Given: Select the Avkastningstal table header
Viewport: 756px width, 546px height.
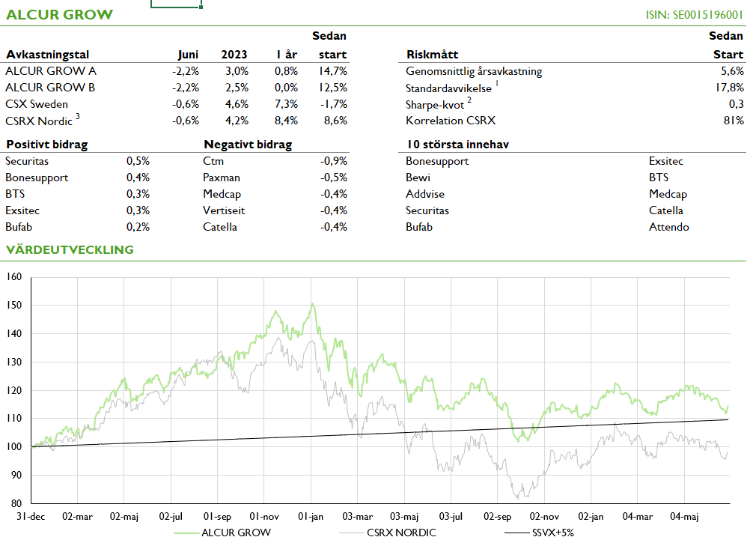Looking at the screenshot, I should pos(47,55).
